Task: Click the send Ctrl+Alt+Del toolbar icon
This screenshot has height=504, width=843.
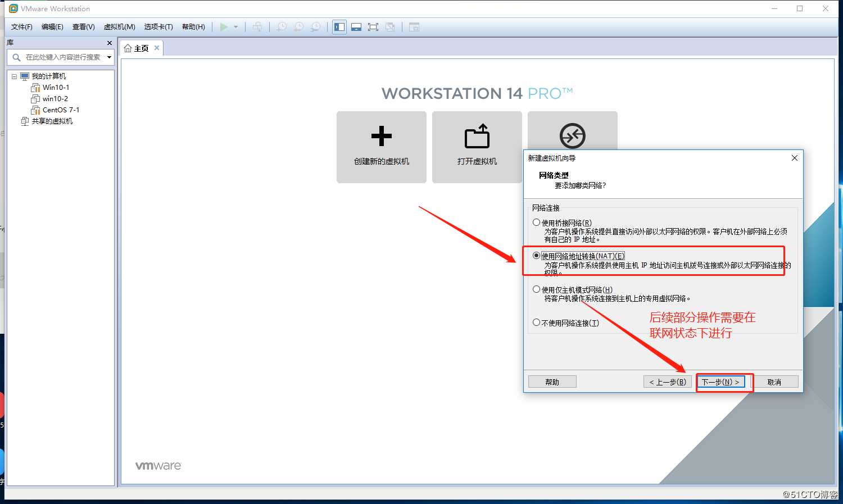Action: 257,27
